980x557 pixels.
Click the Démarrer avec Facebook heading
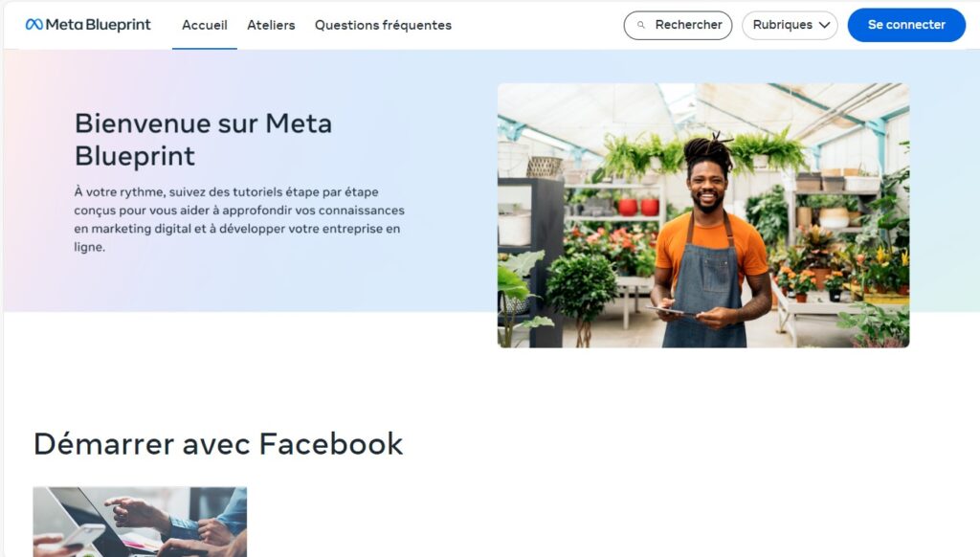coord(218,444)
